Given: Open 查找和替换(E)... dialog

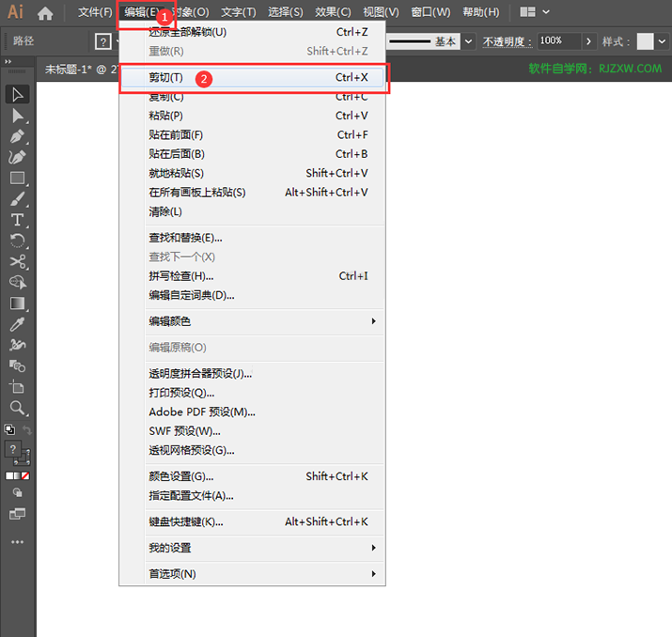Looking at the screenshot, I should tap(253, 238).
